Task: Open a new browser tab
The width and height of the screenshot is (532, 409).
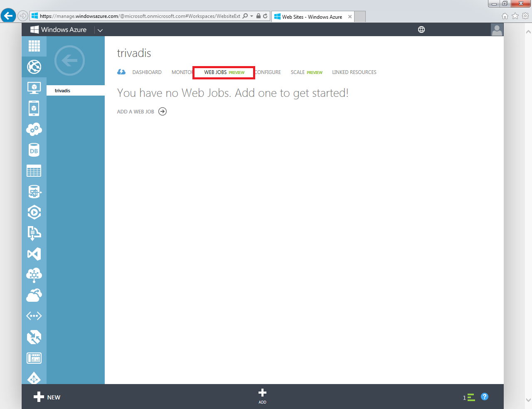Action: pos(360,17)
